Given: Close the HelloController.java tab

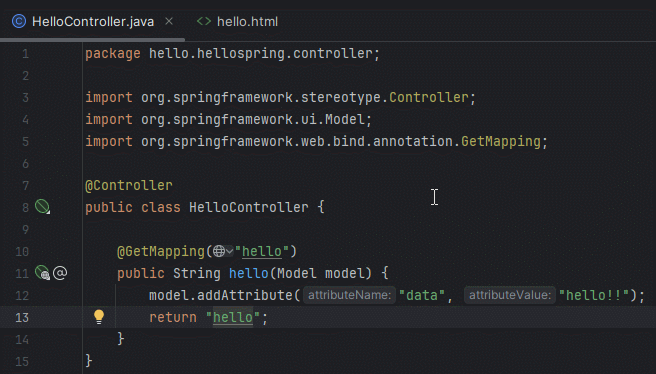Looking at the screenshot, I should click(169, 21).
